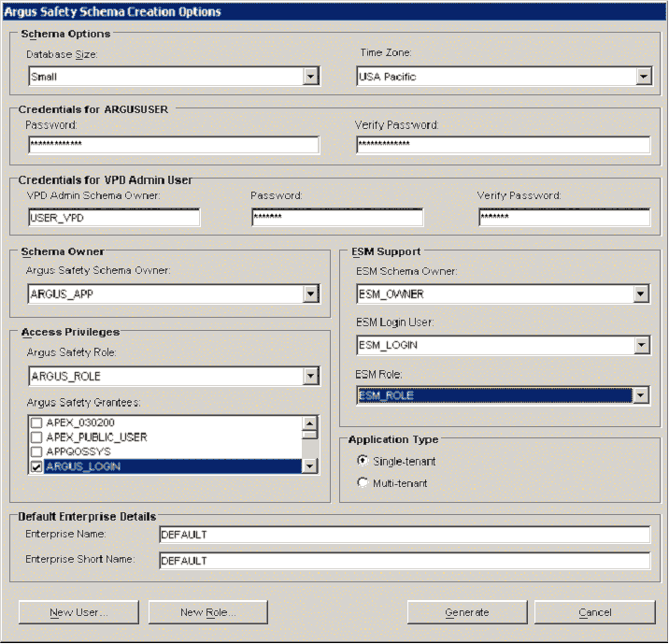669x644 pixels.
Task: Expand the Argus Safety Schema Owner combo box
Action: (x=310, y=294)
